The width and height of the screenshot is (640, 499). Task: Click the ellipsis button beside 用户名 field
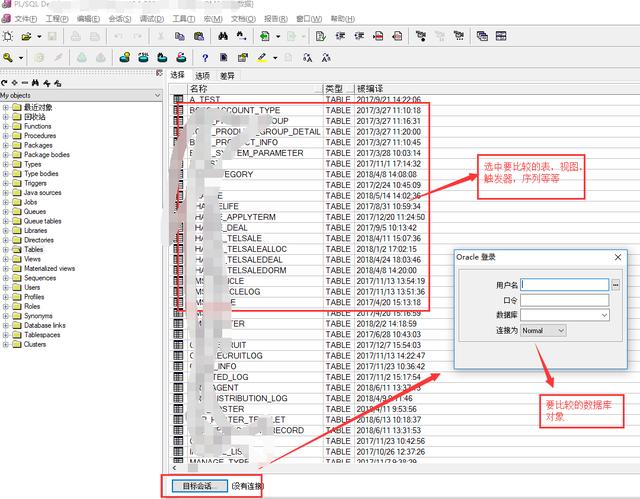pos(615,285)
